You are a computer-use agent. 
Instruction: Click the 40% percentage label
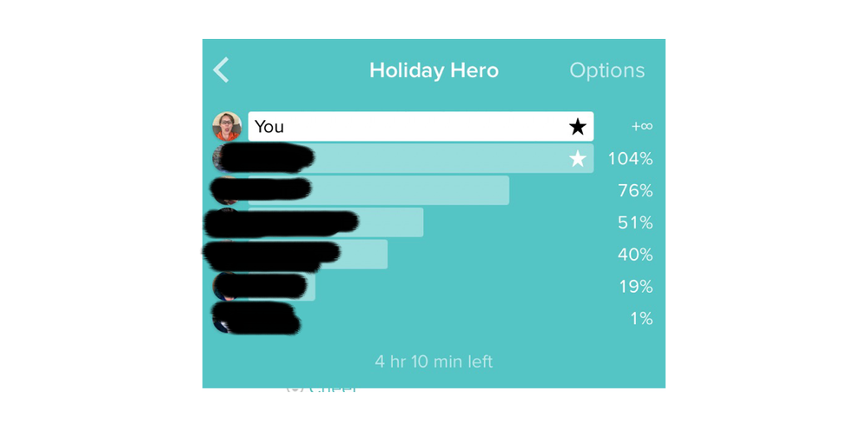635,255
